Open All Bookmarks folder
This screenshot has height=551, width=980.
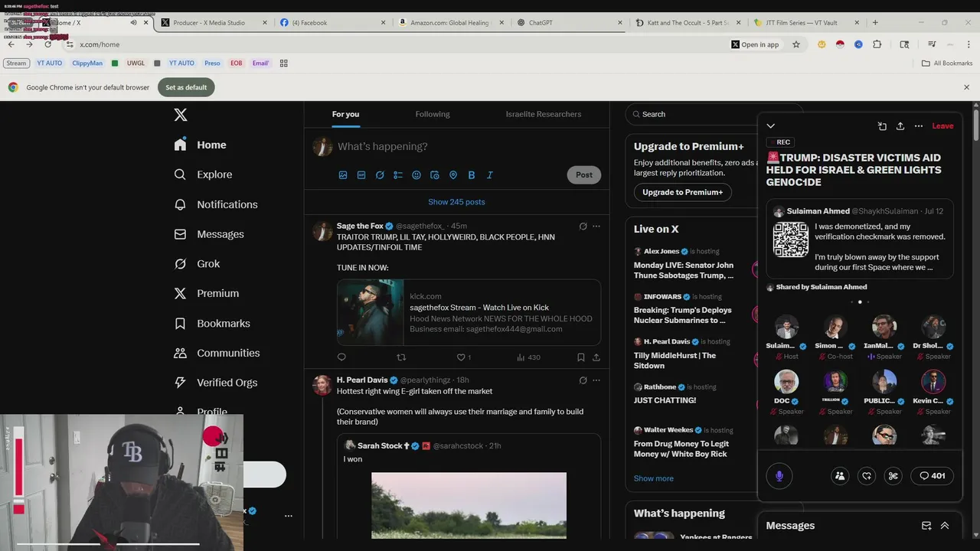[947, 64]
